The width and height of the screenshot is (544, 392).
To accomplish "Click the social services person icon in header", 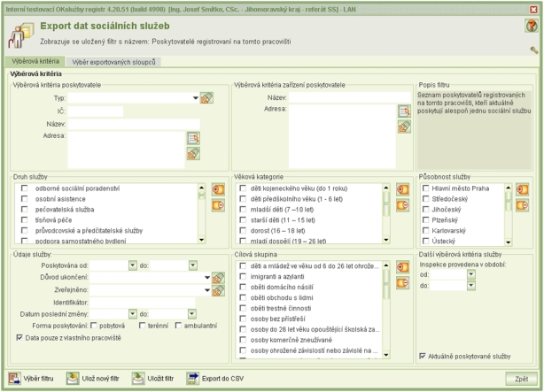I will [20, 35].
